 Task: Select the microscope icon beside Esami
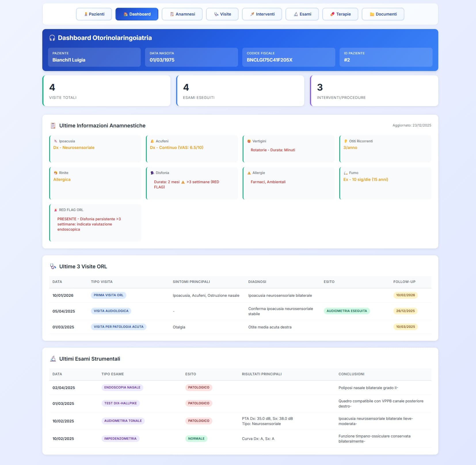pyautogui.click(x=296, y=14)
